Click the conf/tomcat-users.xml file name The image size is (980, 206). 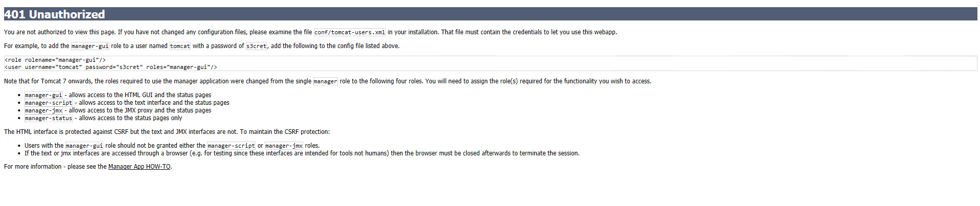tap(350, 32)
